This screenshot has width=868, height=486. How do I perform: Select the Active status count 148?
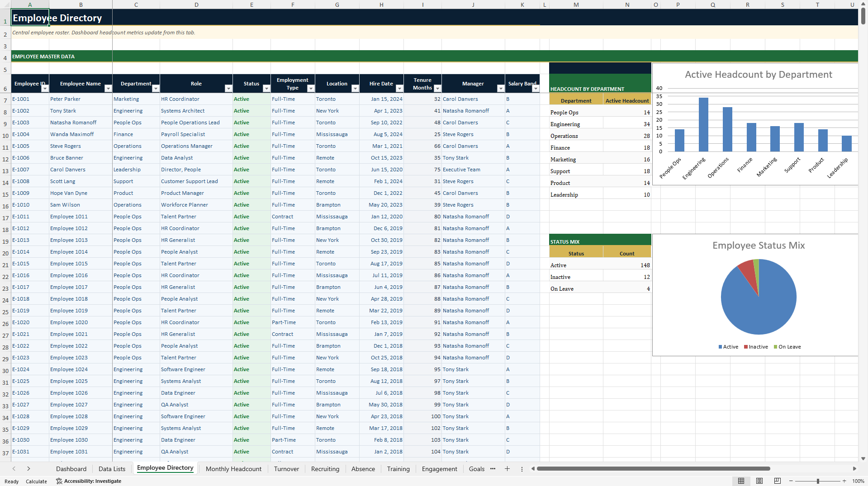627,265
